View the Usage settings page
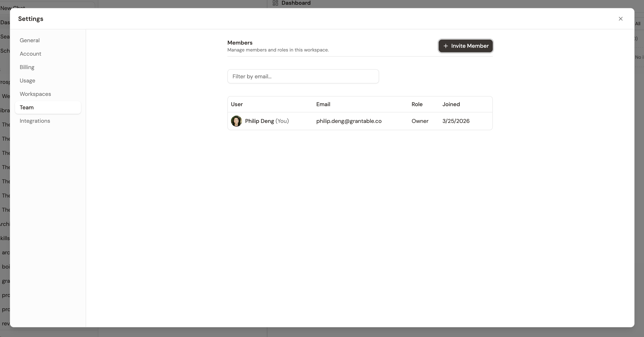The width and height of the screenshot is (644, 337). 27,81
